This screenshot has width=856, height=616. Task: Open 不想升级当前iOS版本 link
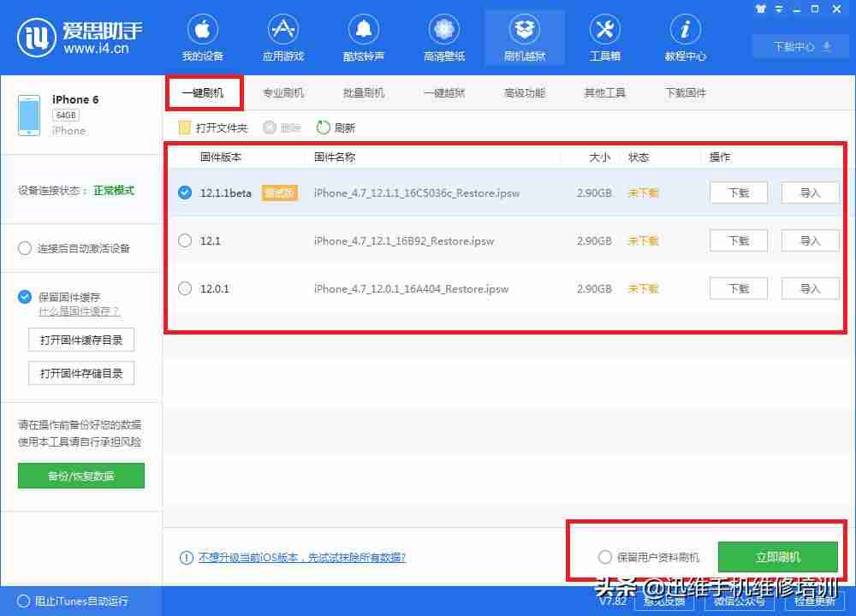tap(302, 557)
